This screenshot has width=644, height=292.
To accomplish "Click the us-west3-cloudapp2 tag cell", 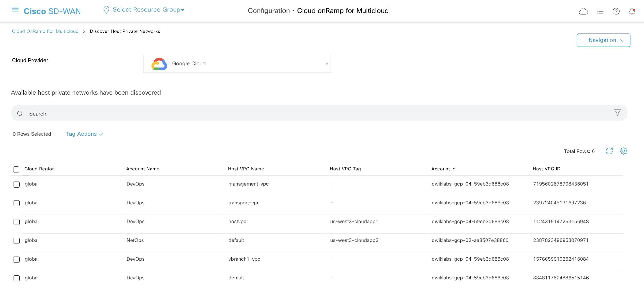I will (354, 240).
